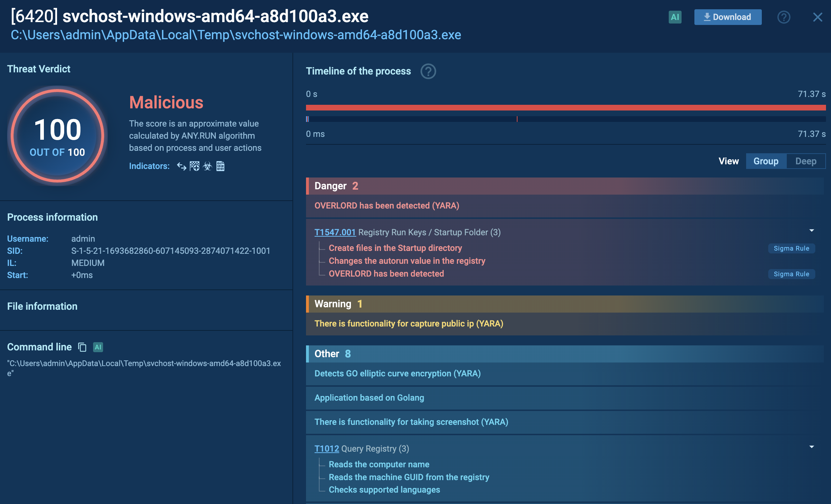Viewport: 831px width, 504px height.
Task: Select 'Changes the autorun value in the registry'
Action: [407, 261]
